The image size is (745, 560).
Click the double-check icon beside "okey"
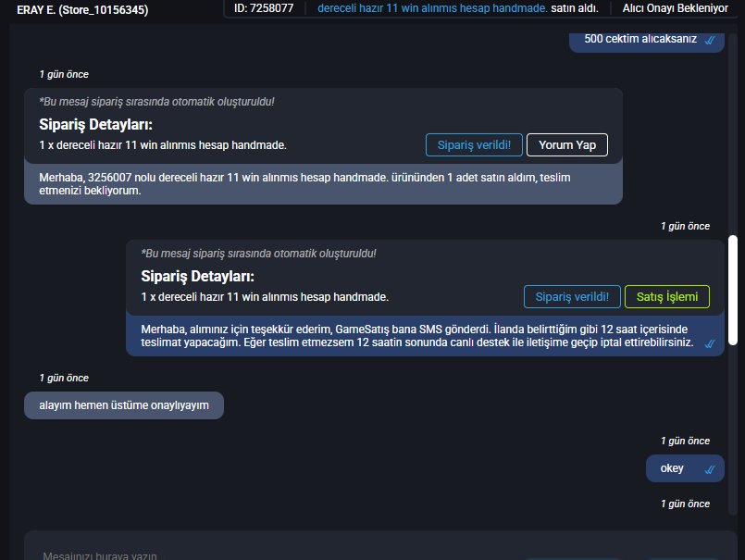tap(709, 469)
